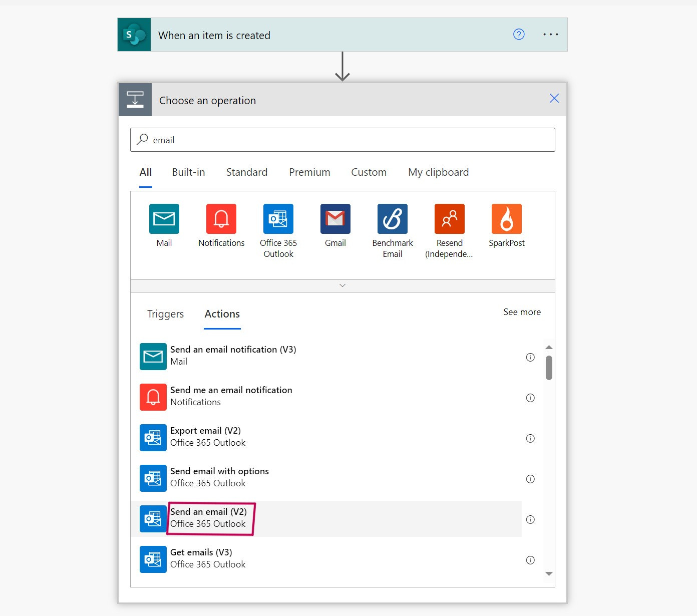Click the actions list scrollbar thumb

549,368
